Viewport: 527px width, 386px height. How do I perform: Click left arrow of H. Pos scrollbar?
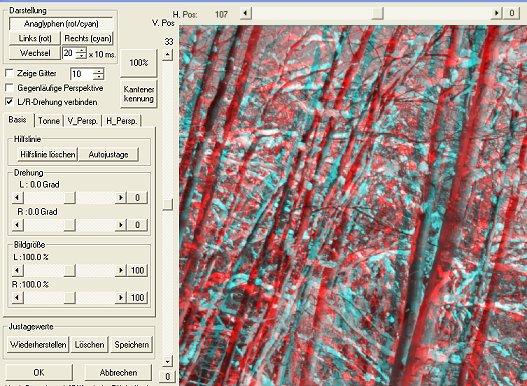pyautogui.click(x=245, y=13)
